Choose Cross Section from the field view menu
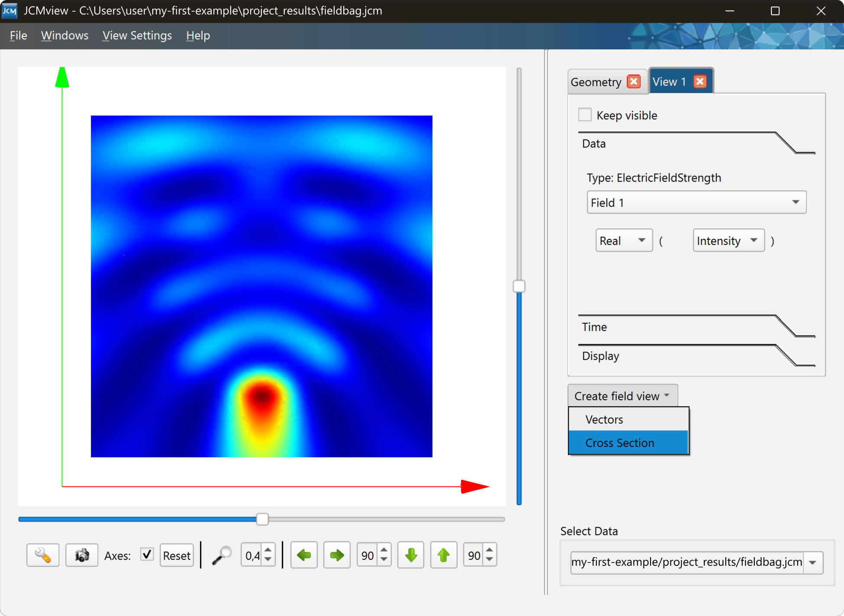844x616 pixels. 628,443
